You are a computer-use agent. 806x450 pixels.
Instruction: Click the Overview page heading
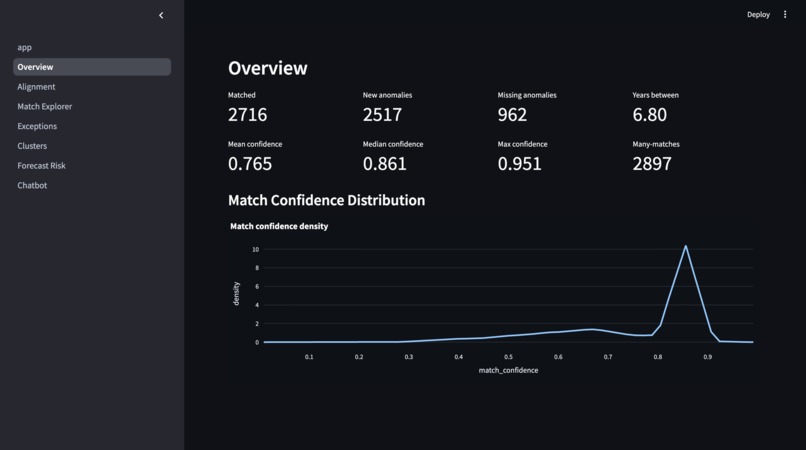[x=267, y=68]
